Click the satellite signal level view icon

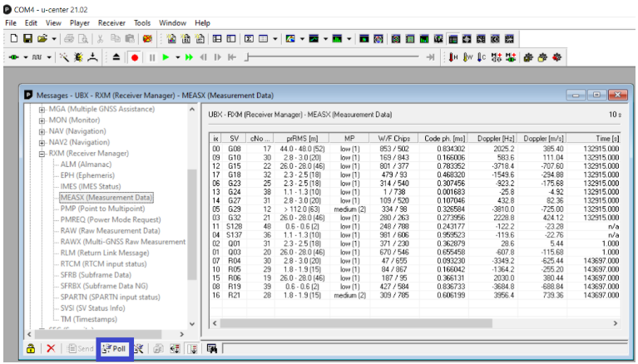pyautogui.click(x=424, y=38)
